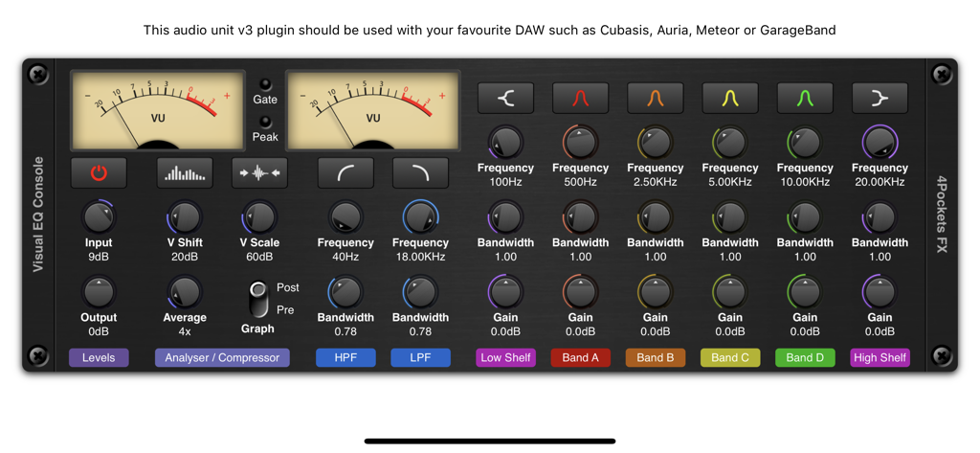980x453 pixels.
Task: Click the Average knob
Action: click(x=185, y=292)
